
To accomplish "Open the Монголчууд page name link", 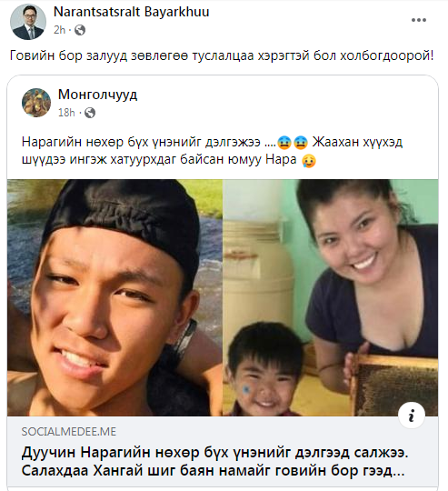I will pyautogui.click(x=97, y=95).
